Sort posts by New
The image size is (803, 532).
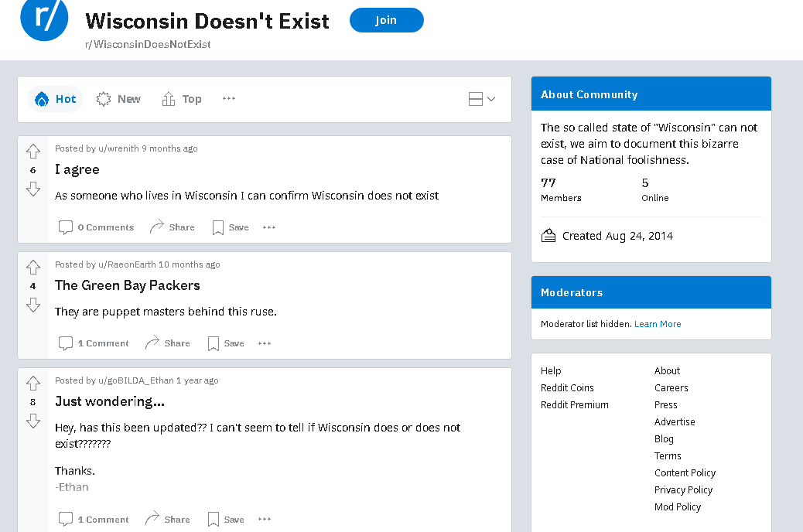click(x=118, y=99)
